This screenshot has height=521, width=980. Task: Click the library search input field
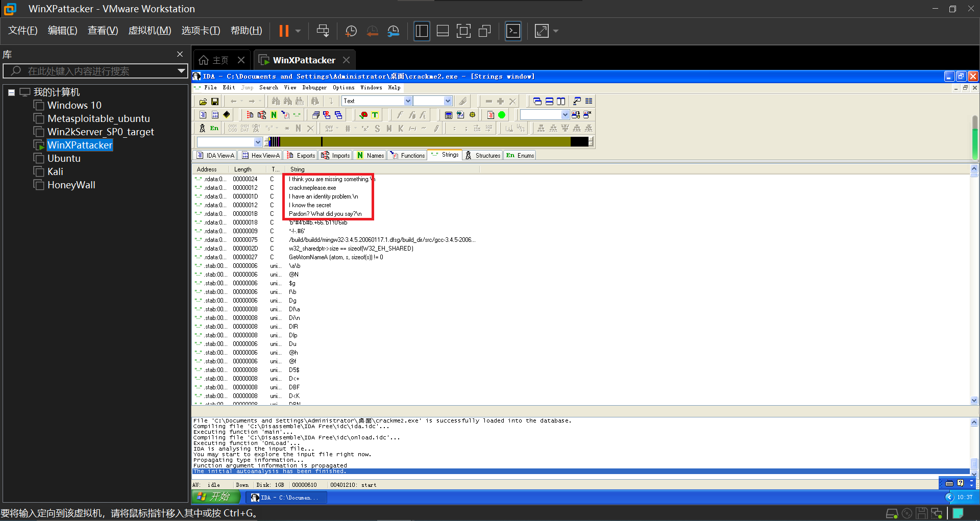coord(95,71)
